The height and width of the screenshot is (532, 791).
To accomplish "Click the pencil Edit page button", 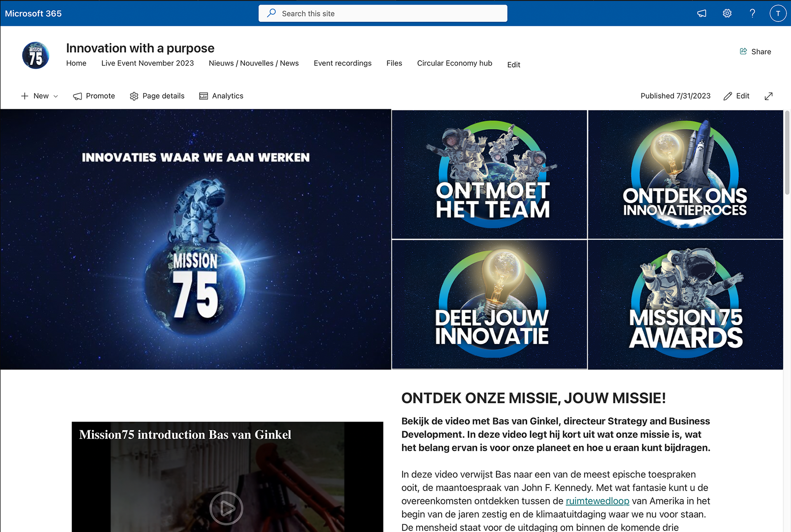I will tap(737, 96).
